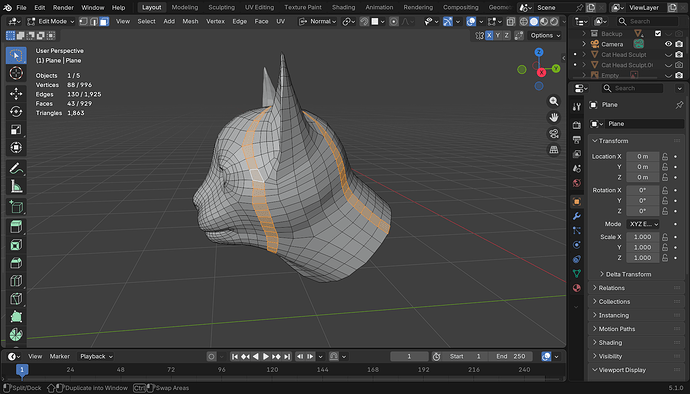Open the World properties tab
Screen dimensions: 690x394
pos(576,183)
